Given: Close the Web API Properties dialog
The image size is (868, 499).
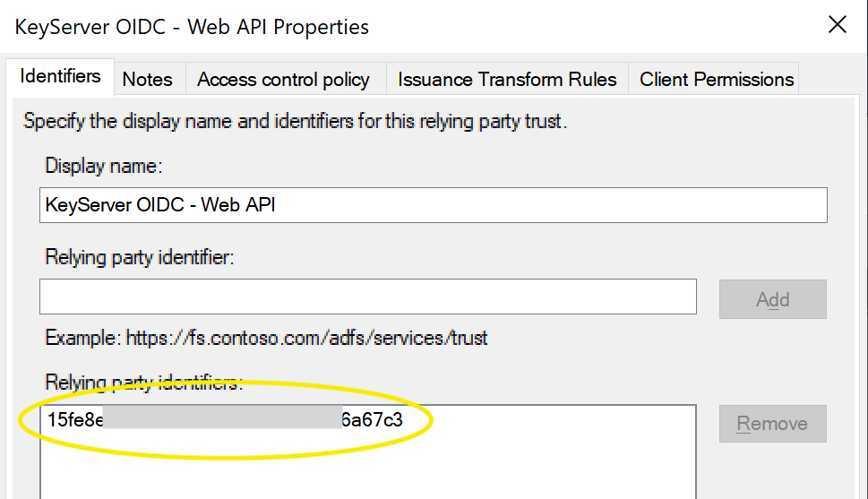Looking at the screenshot, I should [838, 25].
